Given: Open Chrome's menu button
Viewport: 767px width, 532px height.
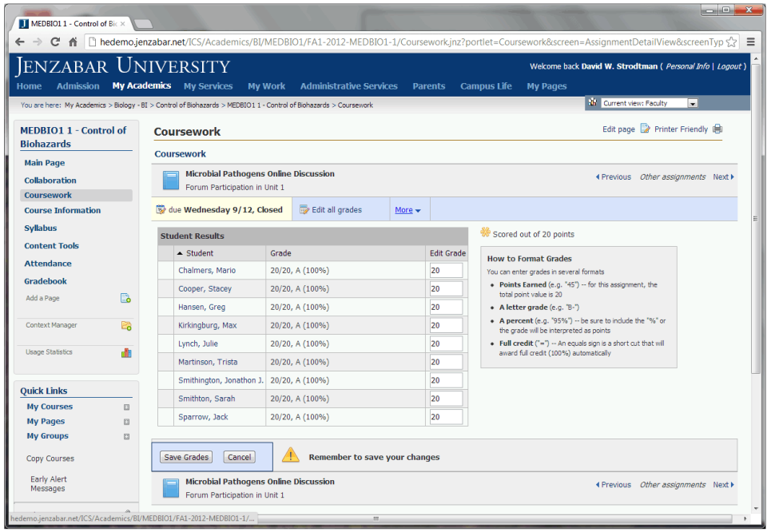Looking at the screenshot, I should click(750, 42).
